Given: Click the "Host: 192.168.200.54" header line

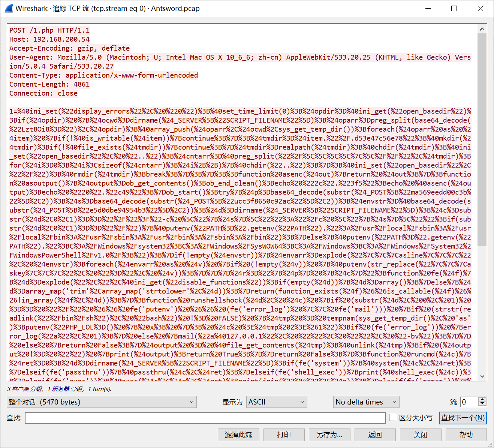Looking at the screenshot, I should coord(49,39).
